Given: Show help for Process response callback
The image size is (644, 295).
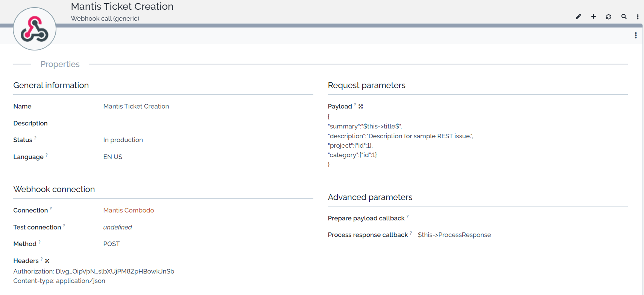Looking at the screenshot, I should point(411,233).
